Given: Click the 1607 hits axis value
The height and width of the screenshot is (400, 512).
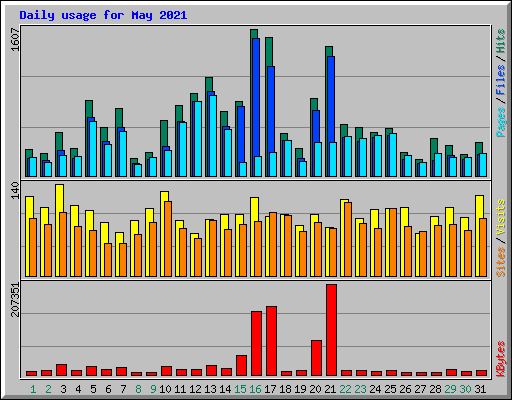Looking at the screenshot, I should tap(15, 39).
